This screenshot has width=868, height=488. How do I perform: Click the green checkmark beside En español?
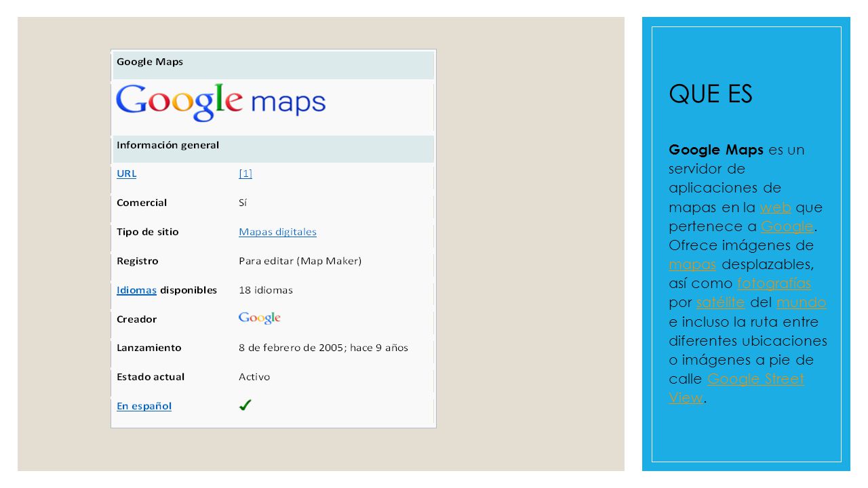tap(245, 405)
